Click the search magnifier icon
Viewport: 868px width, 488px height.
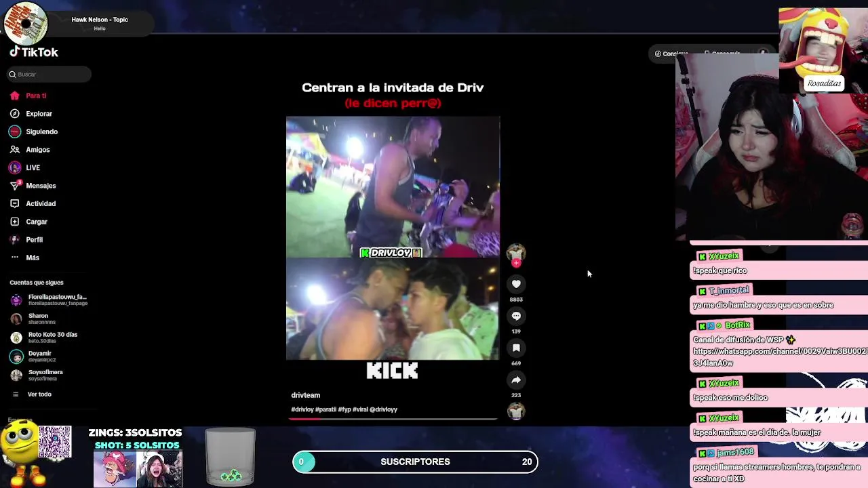pyautogui.click(x=12, y=74)
